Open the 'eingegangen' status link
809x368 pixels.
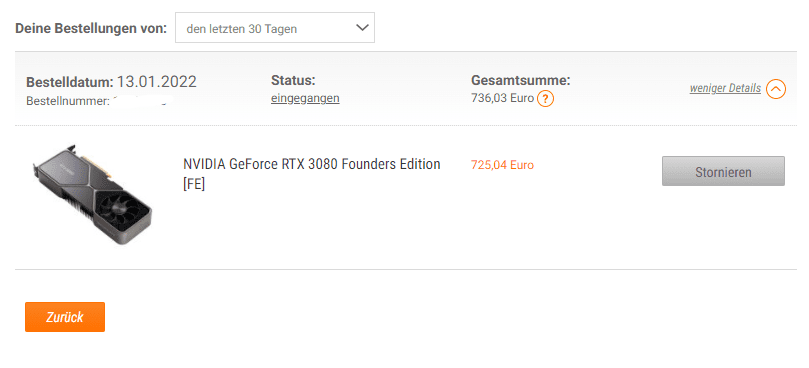click(x=305, y=98)
